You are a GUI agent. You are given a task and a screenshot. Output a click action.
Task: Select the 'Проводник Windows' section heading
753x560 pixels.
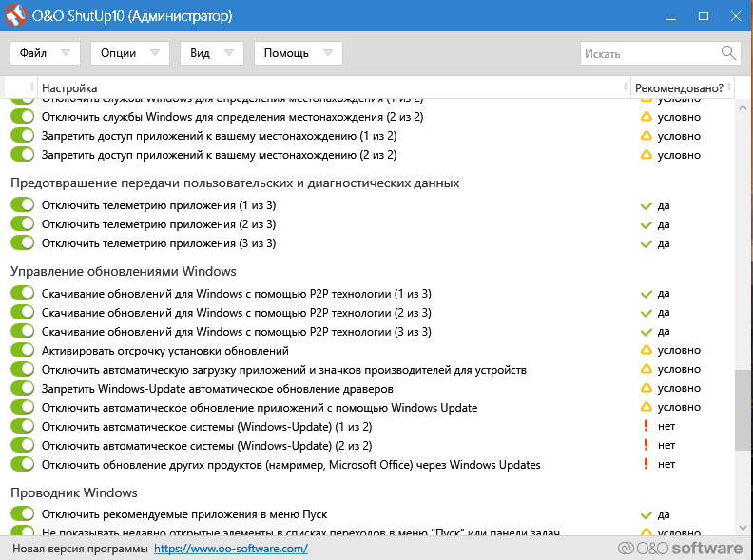pyautogui.click(x=74, y=492)
